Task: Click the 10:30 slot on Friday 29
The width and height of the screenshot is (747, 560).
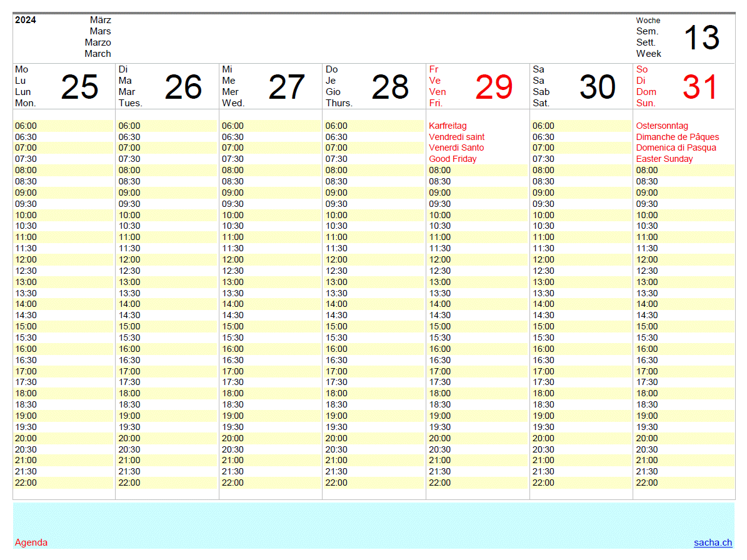Action: [x=478, y=226]
